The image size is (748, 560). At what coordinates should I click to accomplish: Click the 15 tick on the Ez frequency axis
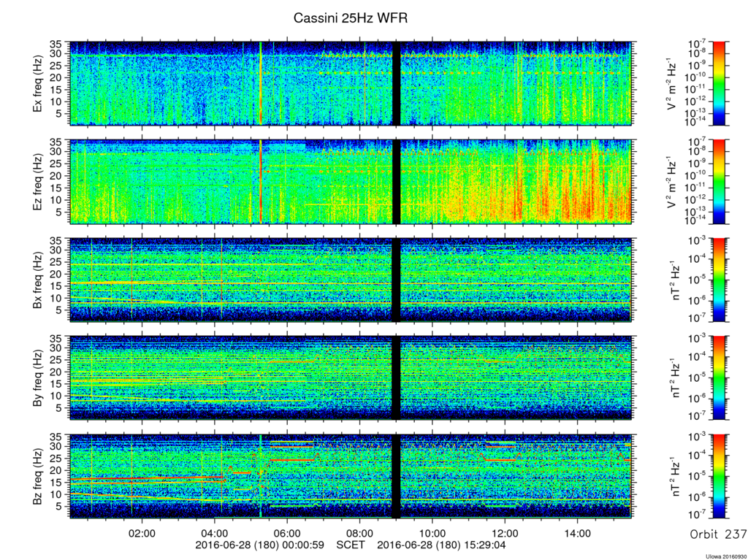coord(57,188)
